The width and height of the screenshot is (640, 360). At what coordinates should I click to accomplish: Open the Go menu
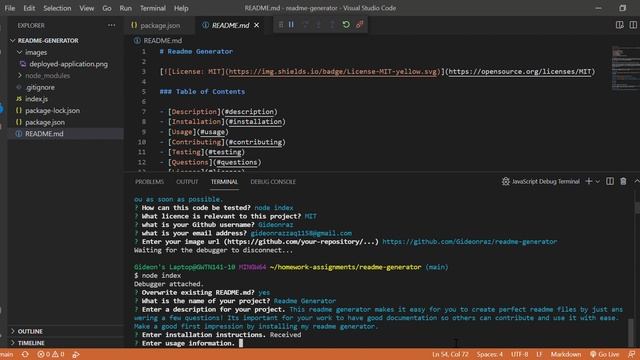(x=107, y=8)
